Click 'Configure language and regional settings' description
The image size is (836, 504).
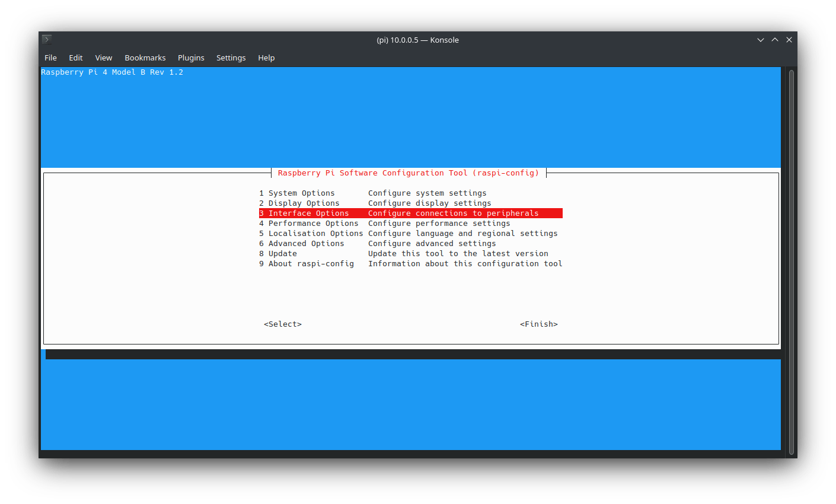point(463,234)
